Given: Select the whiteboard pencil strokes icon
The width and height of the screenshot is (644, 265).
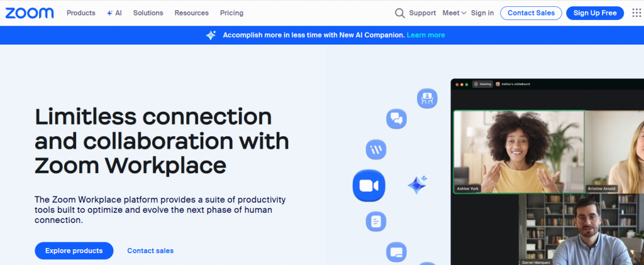Looking at the screenshot, I should [376, 149].
